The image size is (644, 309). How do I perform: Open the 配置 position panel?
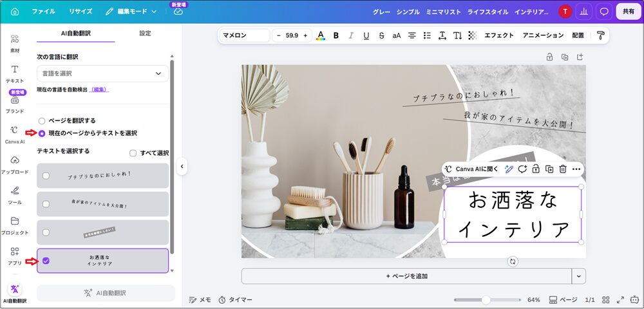tap(578, 35)
